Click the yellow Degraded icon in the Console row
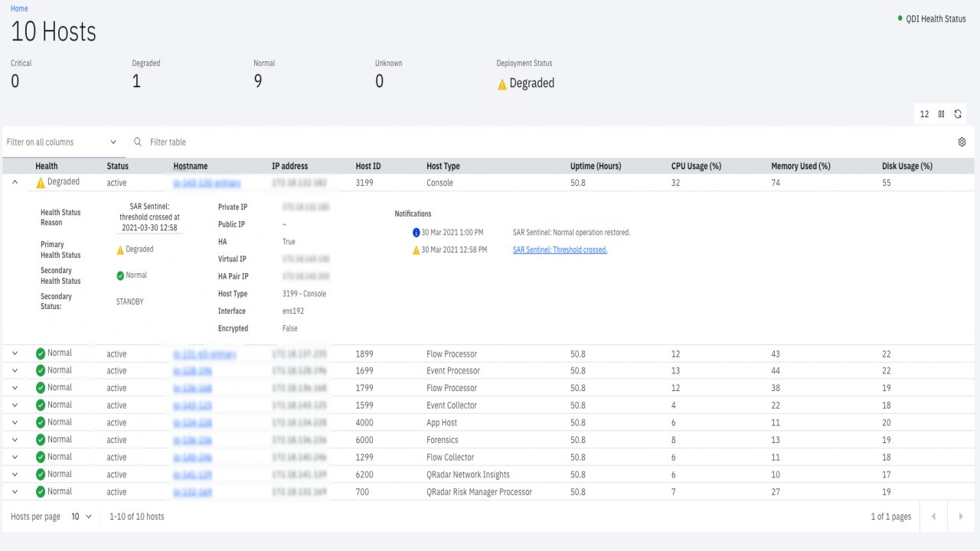The image size is (980, 551). click(x=41, y=182)
